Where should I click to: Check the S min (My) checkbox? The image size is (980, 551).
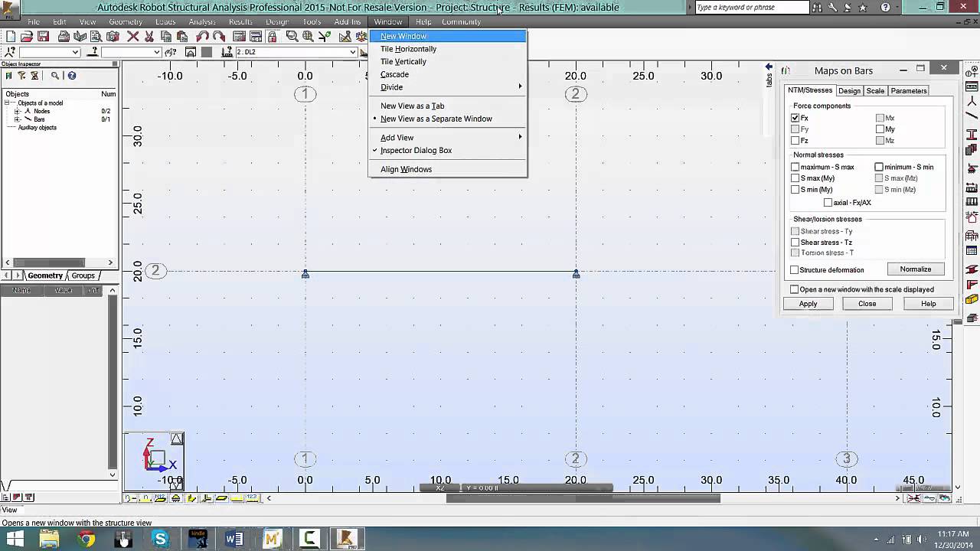point(795,190)
